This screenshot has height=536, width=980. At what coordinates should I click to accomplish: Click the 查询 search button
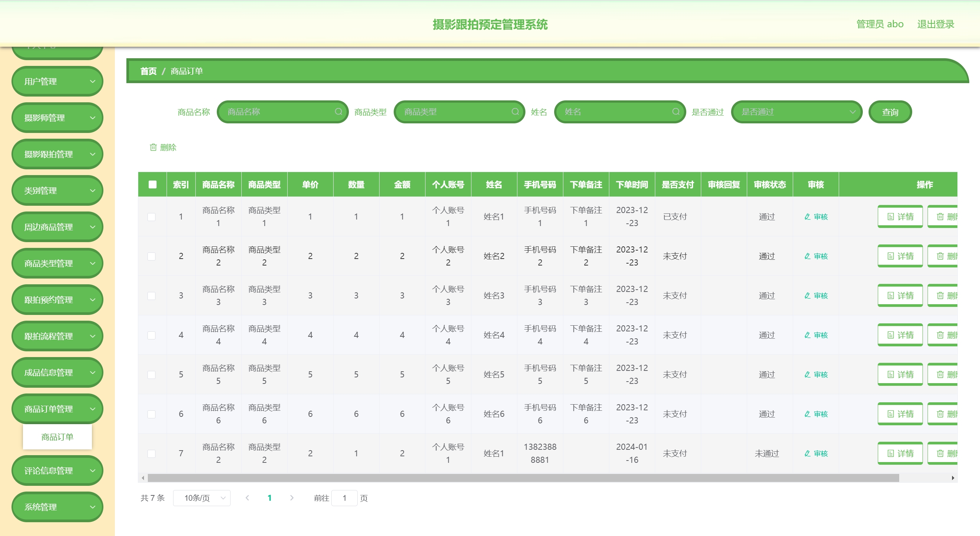pyautogui.click(x=890, y=112)
